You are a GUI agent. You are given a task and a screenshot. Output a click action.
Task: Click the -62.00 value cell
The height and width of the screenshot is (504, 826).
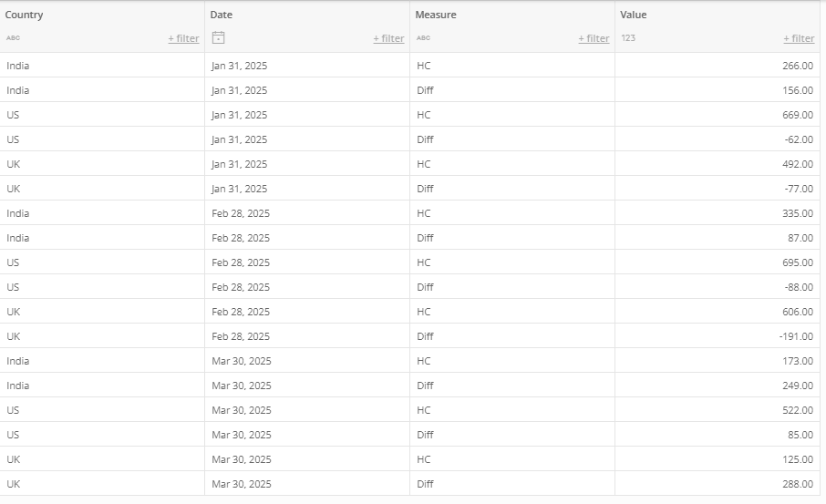(x=717, y=139)
